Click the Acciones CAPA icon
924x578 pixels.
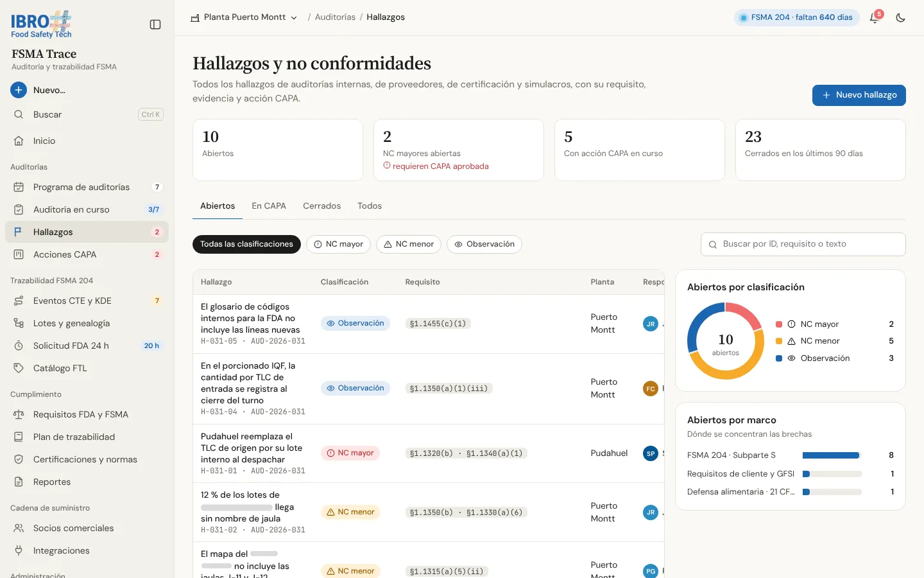[x=19, y=254]
